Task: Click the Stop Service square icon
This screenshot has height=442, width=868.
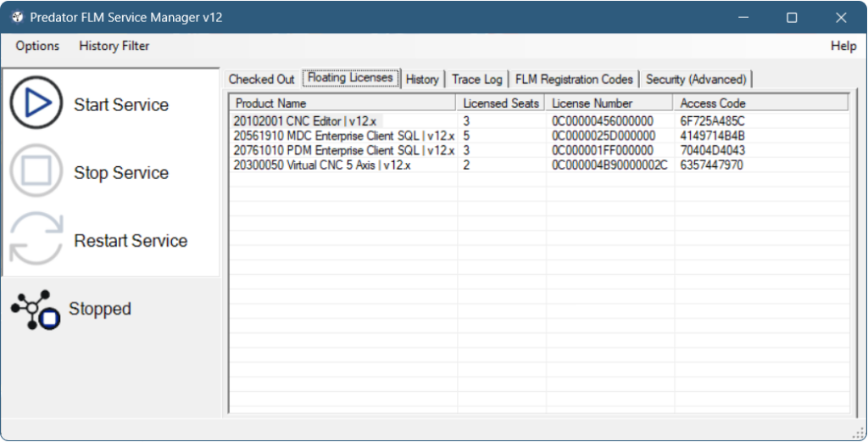Action: (36, 171)
